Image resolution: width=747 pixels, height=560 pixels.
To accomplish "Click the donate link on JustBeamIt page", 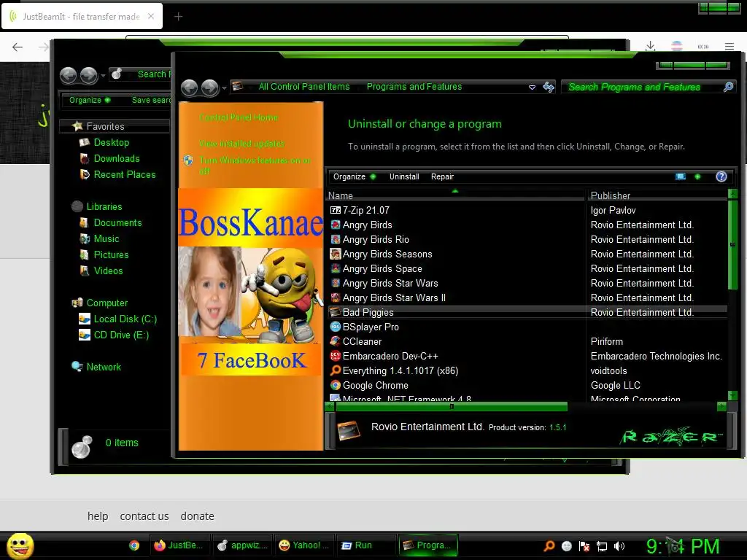I will point(197,516).
